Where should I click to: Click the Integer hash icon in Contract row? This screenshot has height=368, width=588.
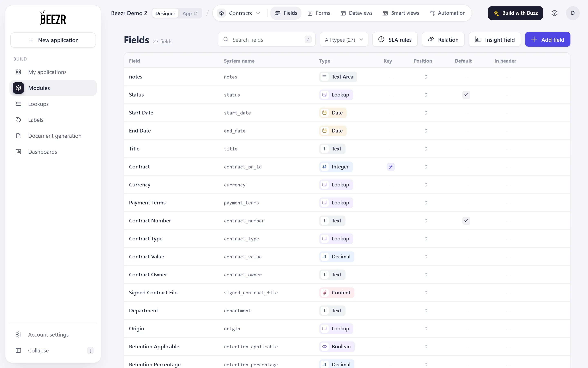click(324, 167)
